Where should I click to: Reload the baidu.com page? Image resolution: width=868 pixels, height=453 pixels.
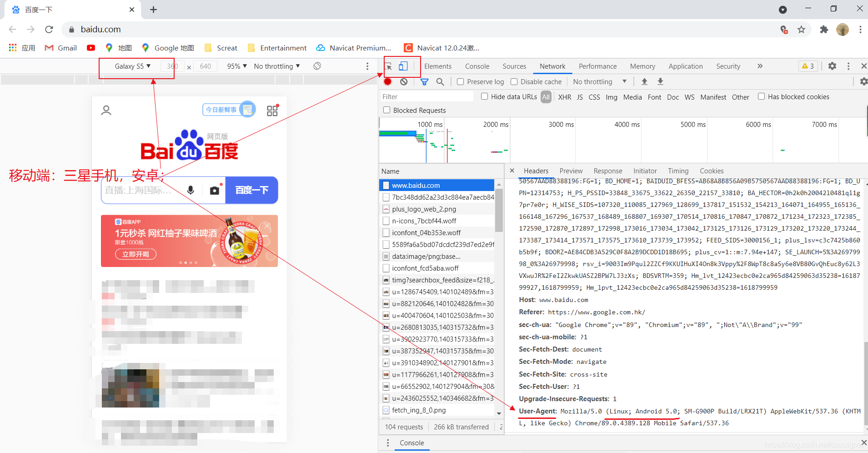[49, 30]
